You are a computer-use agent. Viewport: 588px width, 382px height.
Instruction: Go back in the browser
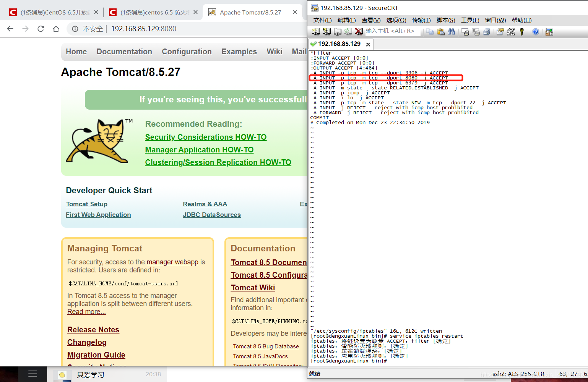pyautogui.click(x=10, y=29)
